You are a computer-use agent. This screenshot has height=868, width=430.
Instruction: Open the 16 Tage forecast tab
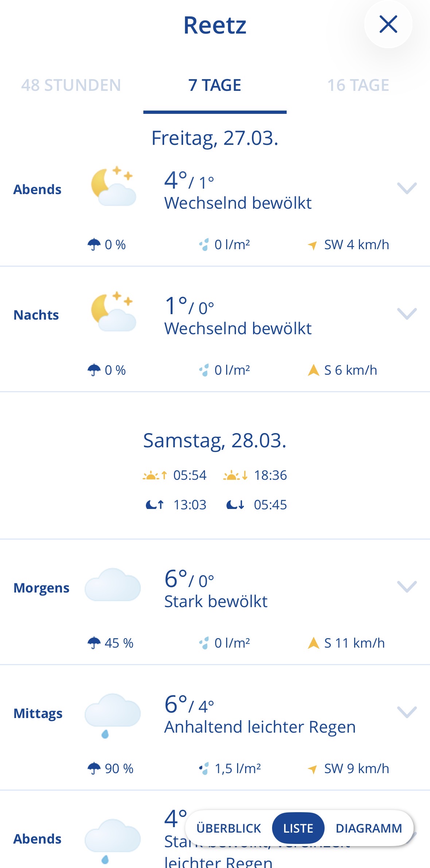point(358,85)
